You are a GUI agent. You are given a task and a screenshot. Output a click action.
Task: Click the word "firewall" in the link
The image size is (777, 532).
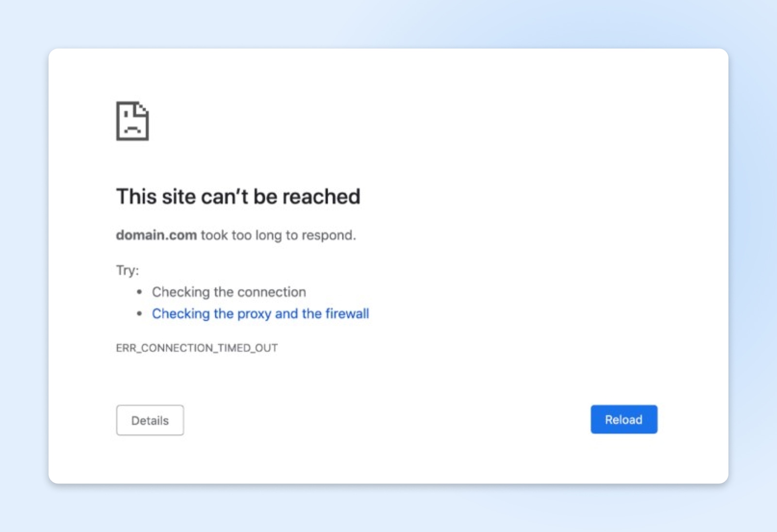(x=347, y=314)
